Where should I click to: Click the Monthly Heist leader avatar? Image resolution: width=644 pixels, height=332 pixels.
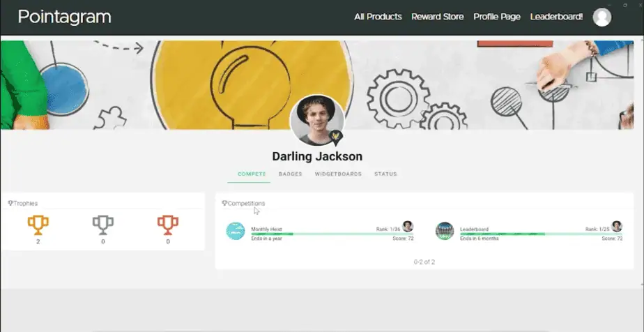pyautogui.click(x=408, y=226)
